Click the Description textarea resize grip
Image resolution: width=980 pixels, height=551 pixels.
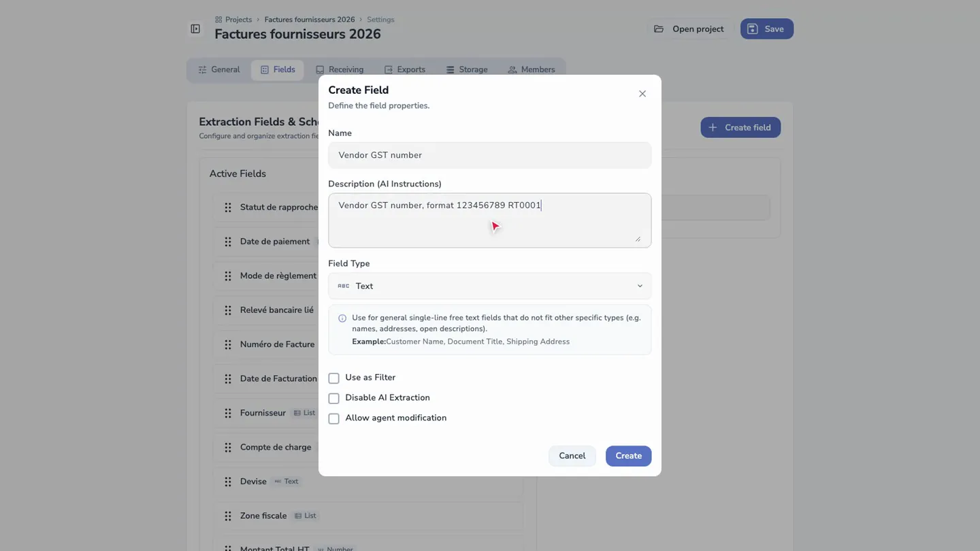click(x=638, y=238)
